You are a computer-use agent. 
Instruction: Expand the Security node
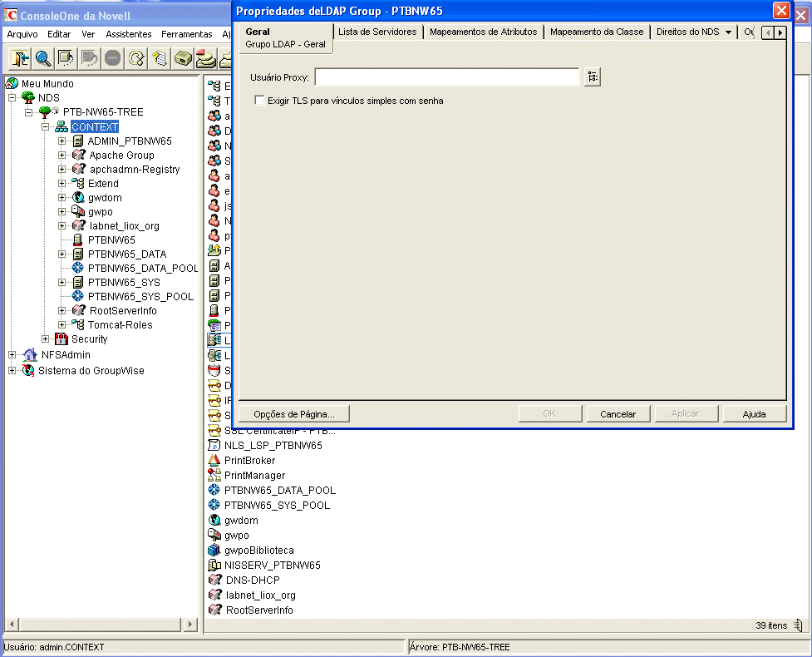click(46, 338)
